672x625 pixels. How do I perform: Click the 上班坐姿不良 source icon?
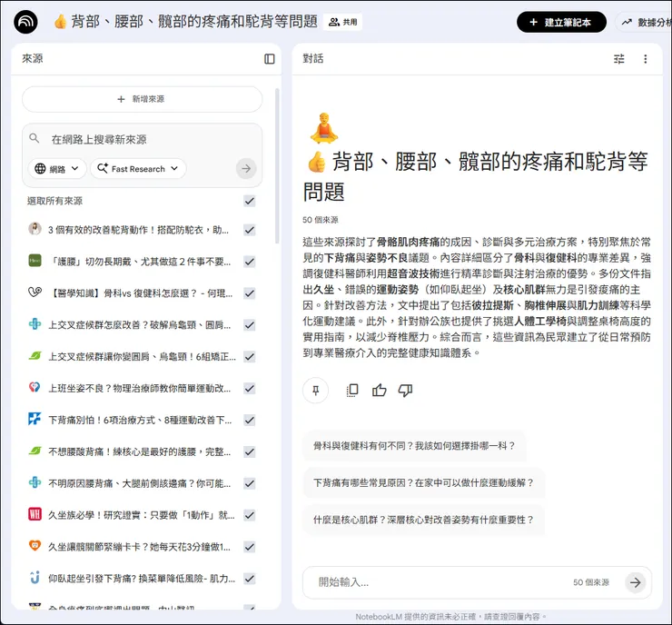[x=35, y=387]
